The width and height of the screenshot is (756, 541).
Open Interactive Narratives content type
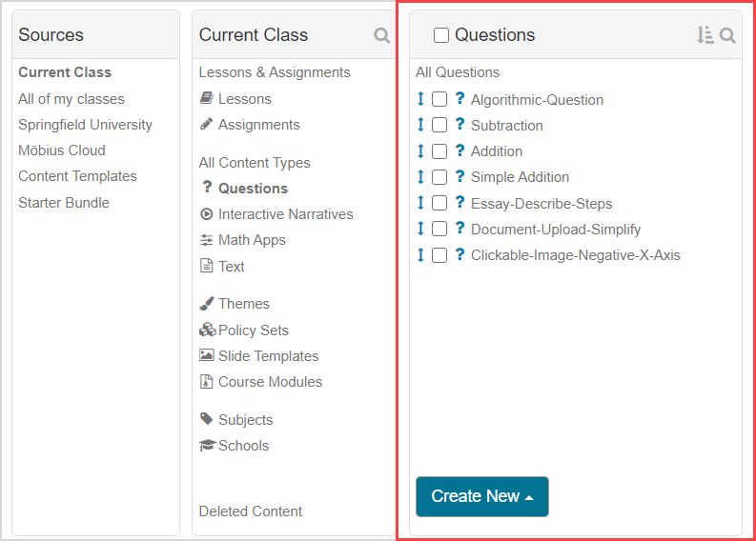click(285, 214)
